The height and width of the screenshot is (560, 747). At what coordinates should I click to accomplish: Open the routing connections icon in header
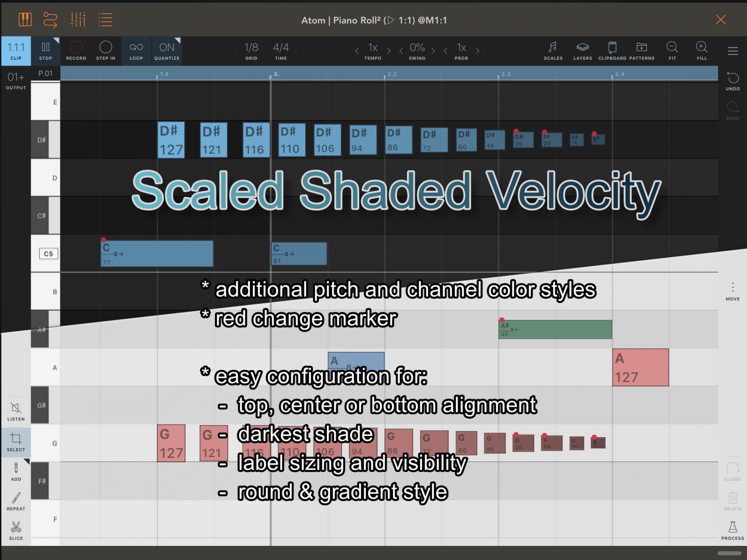[x=50, y=19]
